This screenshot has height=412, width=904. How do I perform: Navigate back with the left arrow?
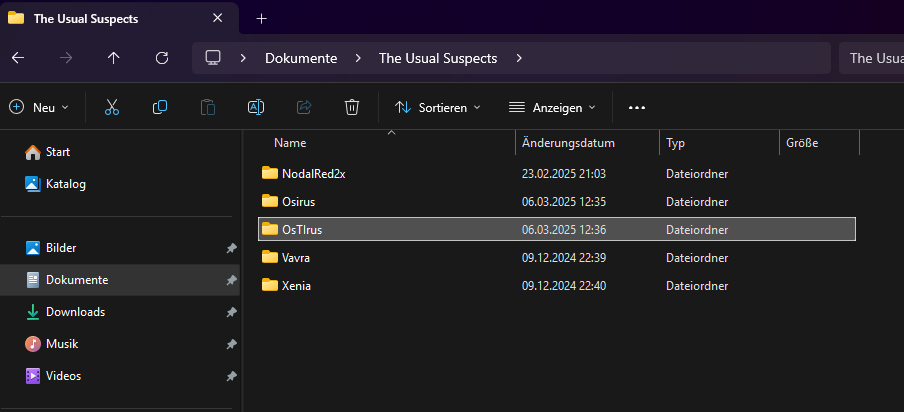17,58
